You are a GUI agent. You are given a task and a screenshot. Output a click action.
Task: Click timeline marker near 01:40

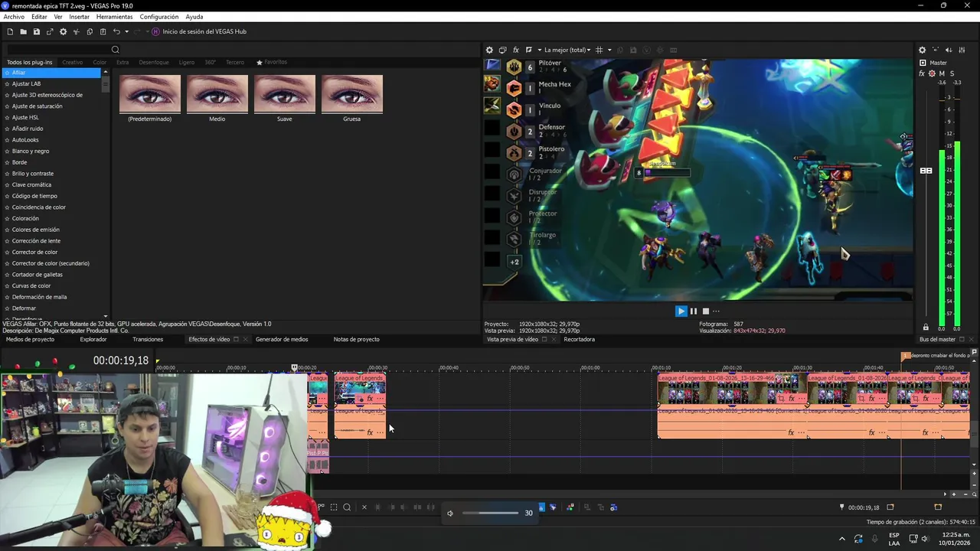click(906, 356)
